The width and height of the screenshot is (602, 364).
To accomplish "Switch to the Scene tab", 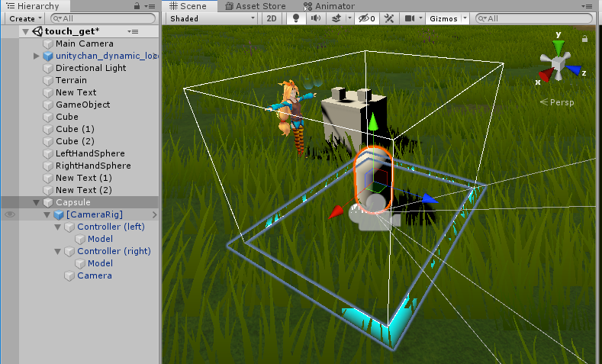I will [188, 6].
